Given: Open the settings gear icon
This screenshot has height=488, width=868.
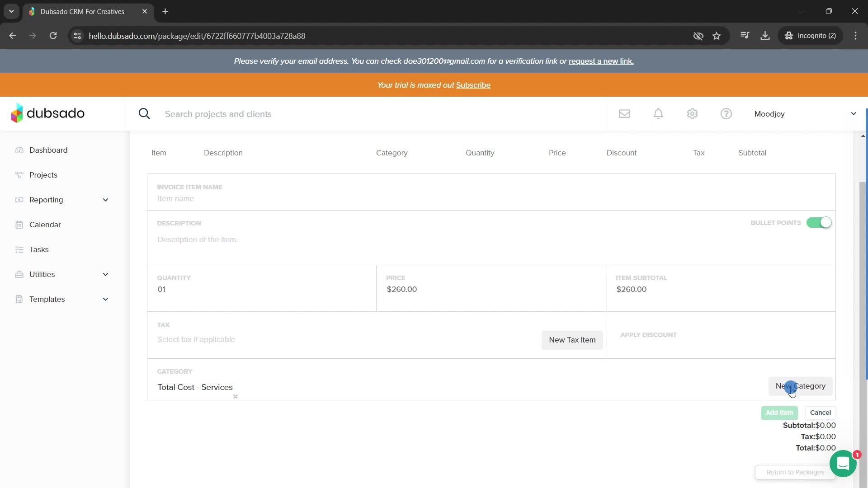Looking at the screenshot, I should 692,114.
